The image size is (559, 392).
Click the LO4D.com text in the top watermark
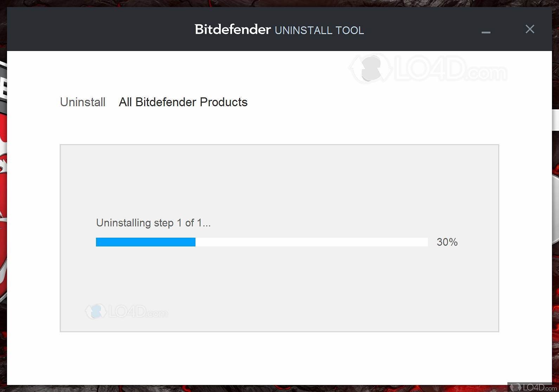(x=451, y=69)
